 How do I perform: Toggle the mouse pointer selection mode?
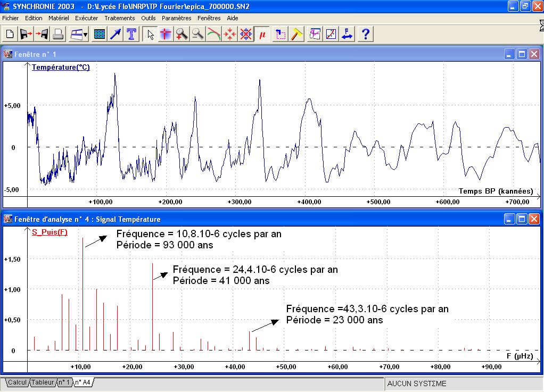coord(150,34)
